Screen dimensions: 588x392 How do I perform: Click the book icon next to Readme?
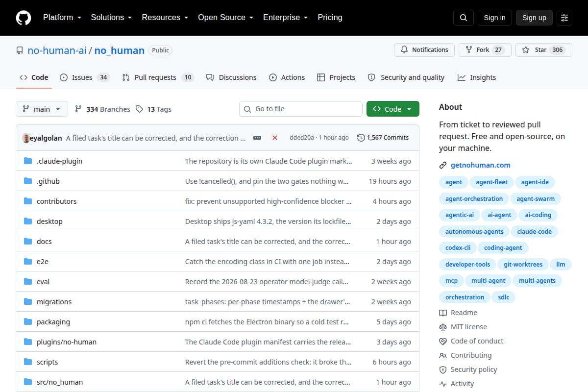pos(443,313)
